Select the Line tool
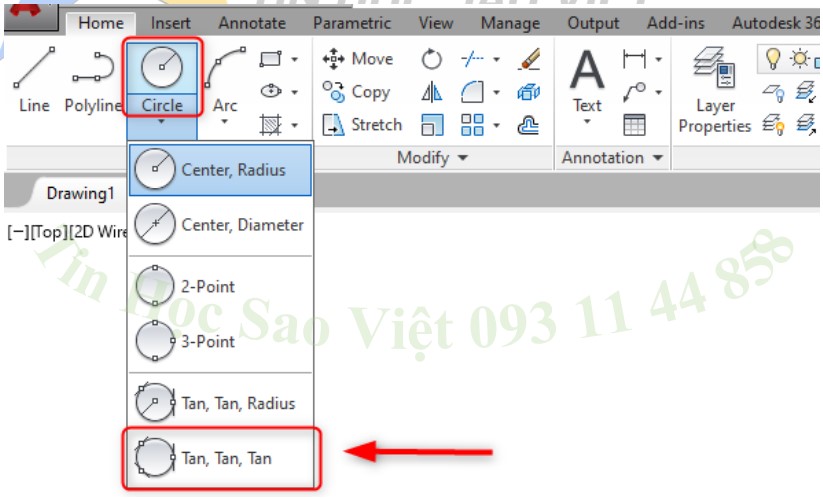823x498 pixels. [x=34, y=80]
